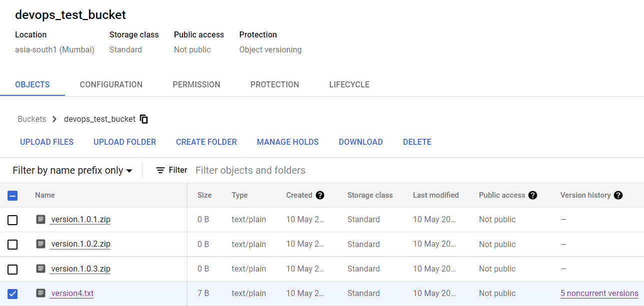Click the Filter objects and folders field

pos(250,170)
